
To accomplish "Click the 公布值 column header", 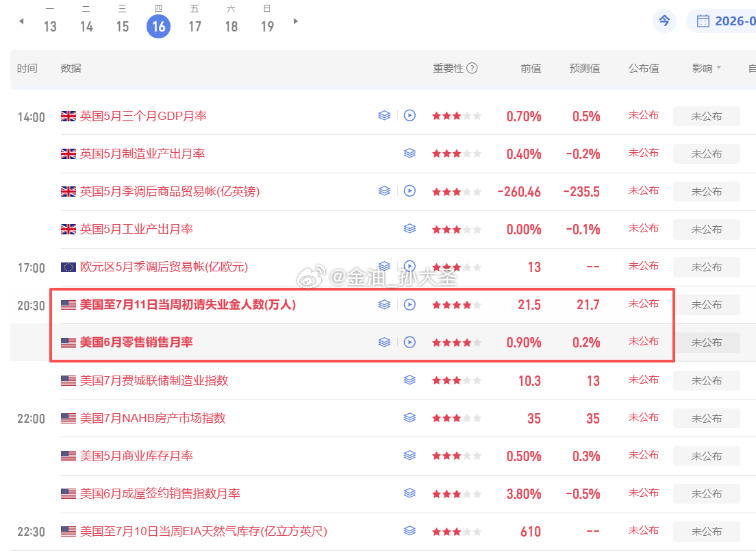I will (x=644, y=68).
